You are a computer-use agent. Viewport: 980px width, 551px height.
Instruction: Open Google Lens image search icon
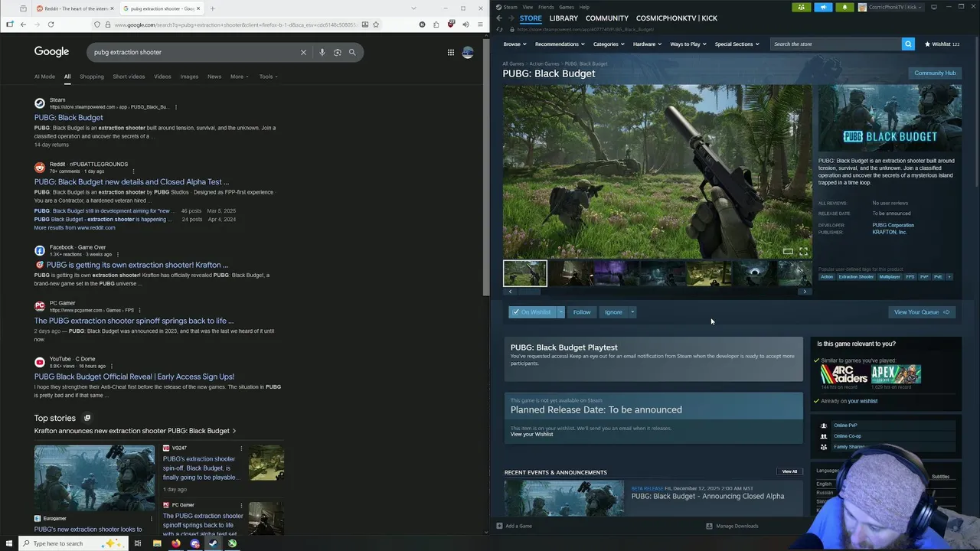pyautogui.click(x=337, y=52)
